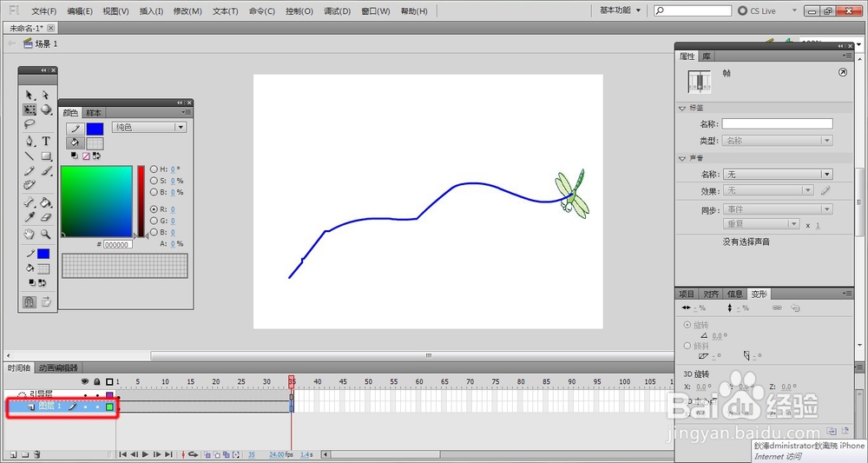Select the Selection arrow tool

click(30, 96)
